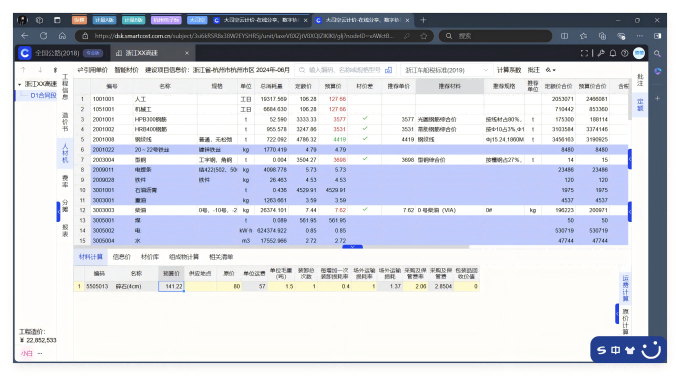Screen dimensions: 680x376
Task: Collapse the 浙江XX高速 tree node
Action: pyautogui.click(x=20, y=84)
